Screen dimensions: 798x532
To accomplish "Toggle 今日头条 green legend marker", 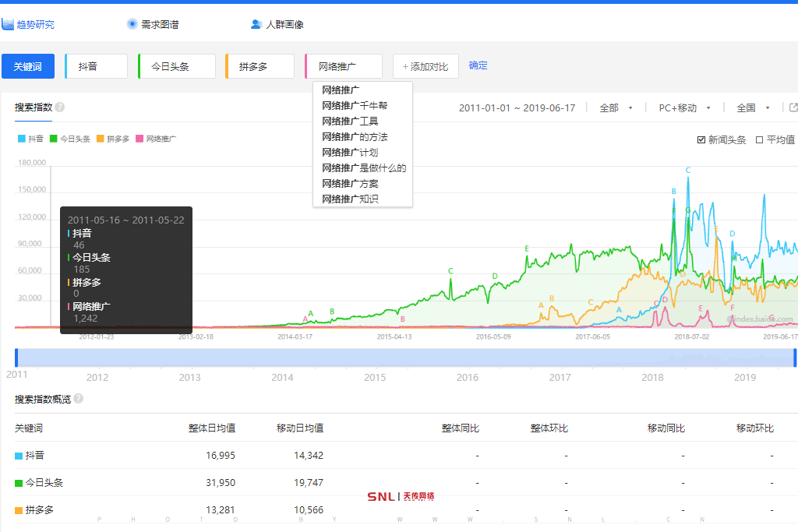I will 54,139.
